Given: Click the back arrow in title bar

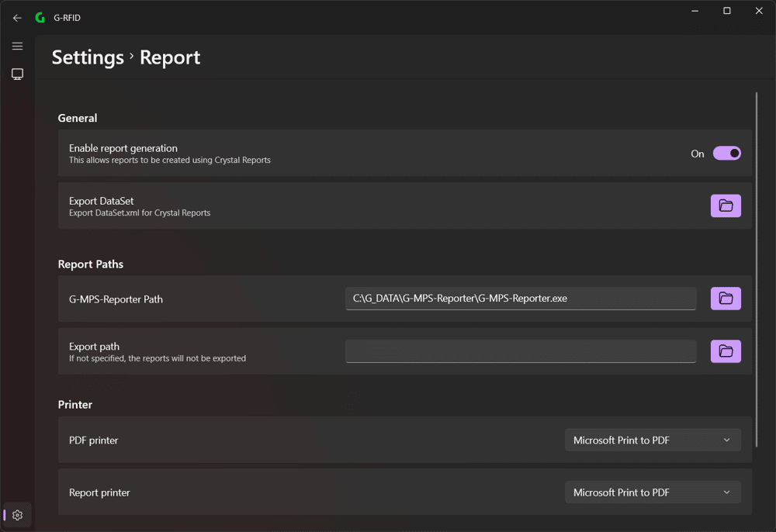Looking at the screenshot, I should [17, 18].
